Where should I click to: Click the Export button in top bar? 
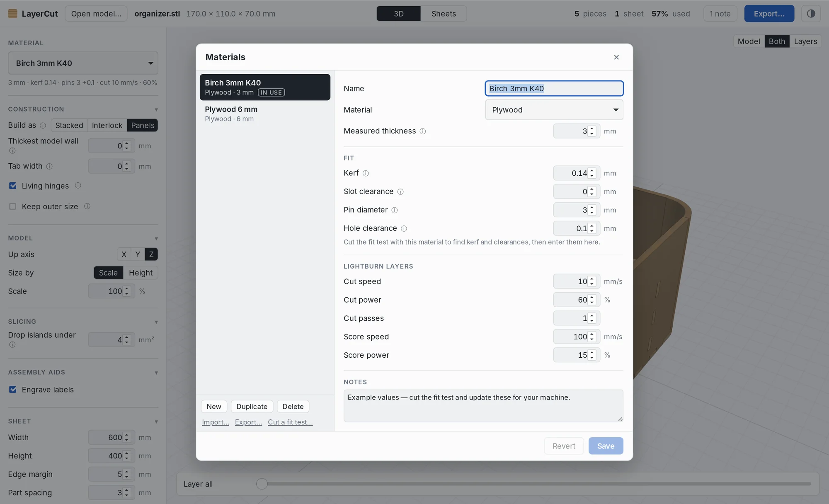tap(769, 14)
